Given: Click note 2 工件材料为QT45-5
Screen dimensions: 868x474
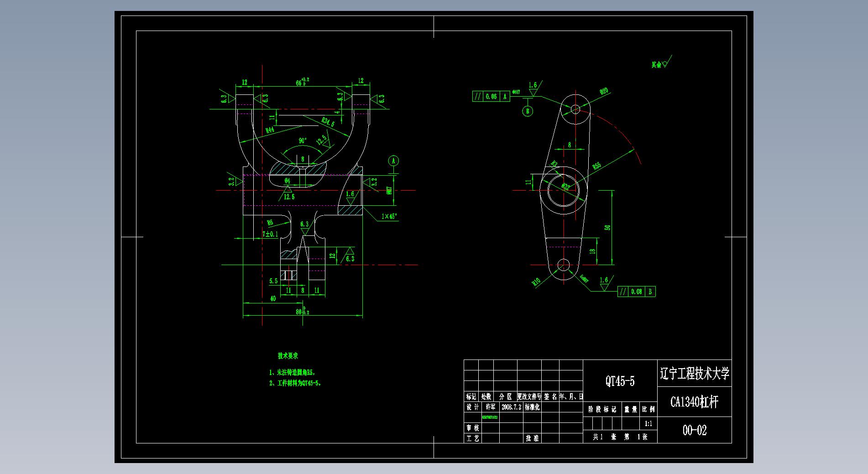Looking at the screenshot, I should point(295,384).
